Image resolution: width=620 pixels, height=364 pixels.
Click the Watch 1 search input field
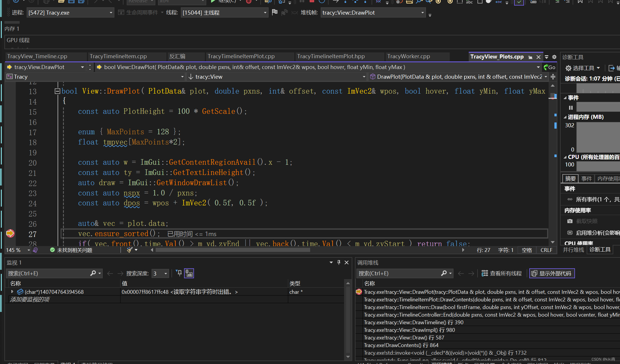(48, 273)
